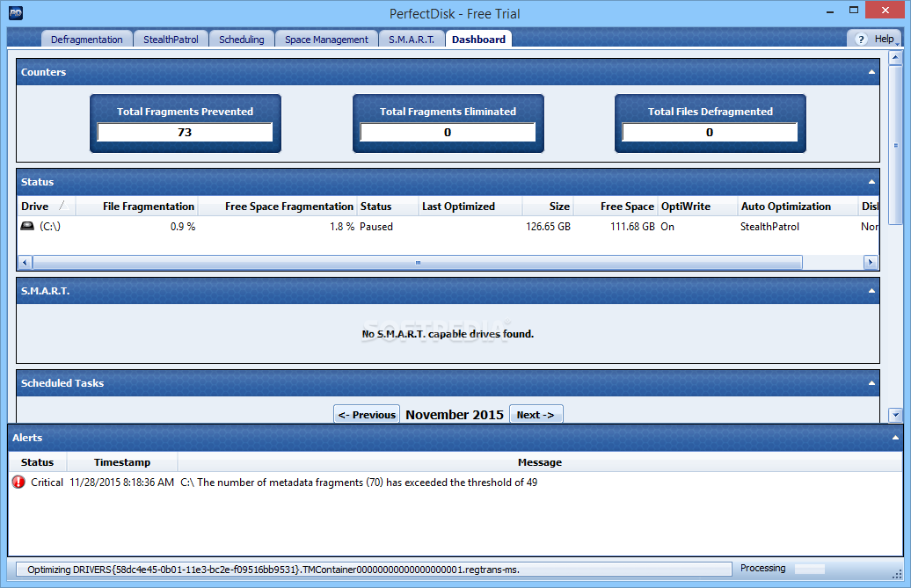Sort by Free Space Fragmentation column
The image size is (911, 588).
coord(278,206)
